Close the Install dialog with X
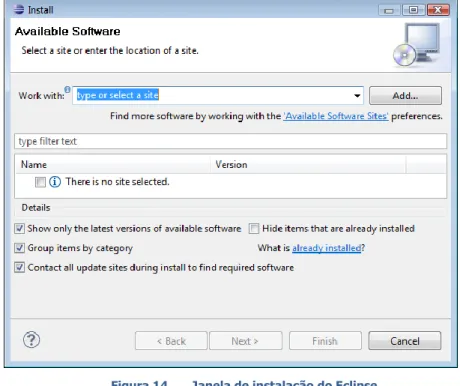460x386 pixels. 438,10
